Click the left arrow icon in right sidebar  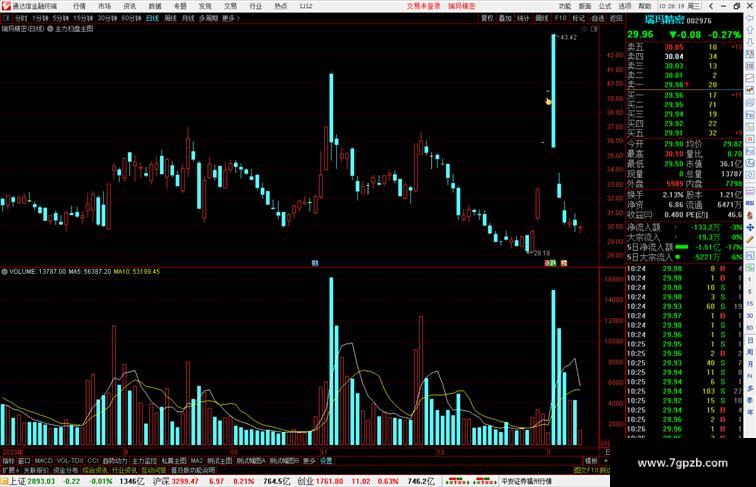click(750, 19)
